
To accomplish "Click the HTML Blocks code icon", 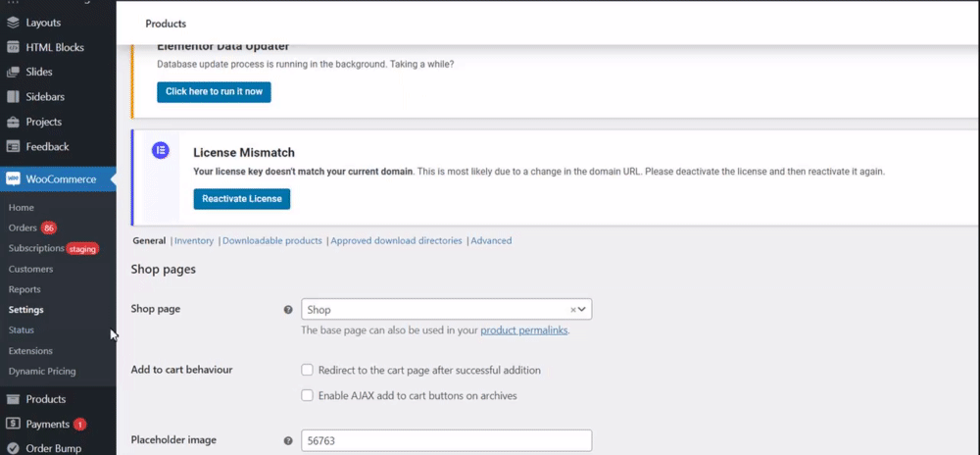I will point(13,47).
